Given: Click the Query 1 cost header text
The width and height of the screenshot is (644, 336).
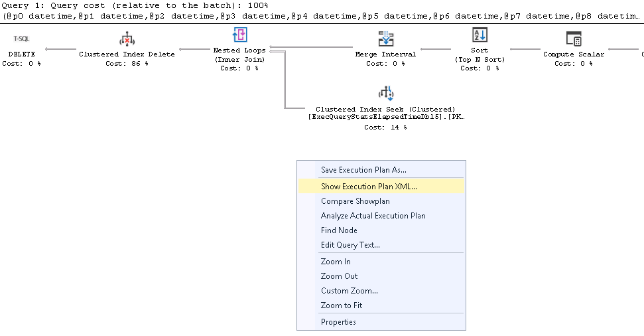Looking at the screenshot, I should pyautogui.click(x=135, y=5).
